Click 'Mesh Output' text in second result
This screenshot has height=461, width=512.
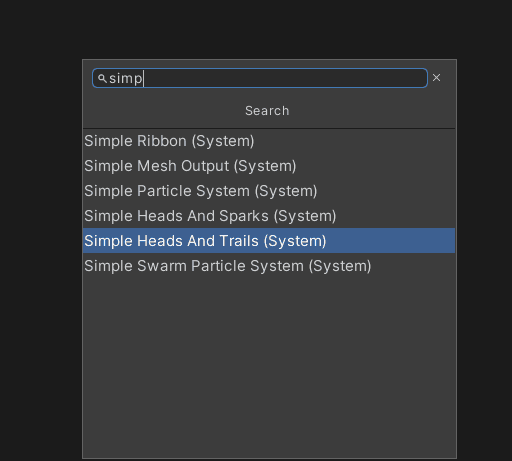tap(183, 166)
